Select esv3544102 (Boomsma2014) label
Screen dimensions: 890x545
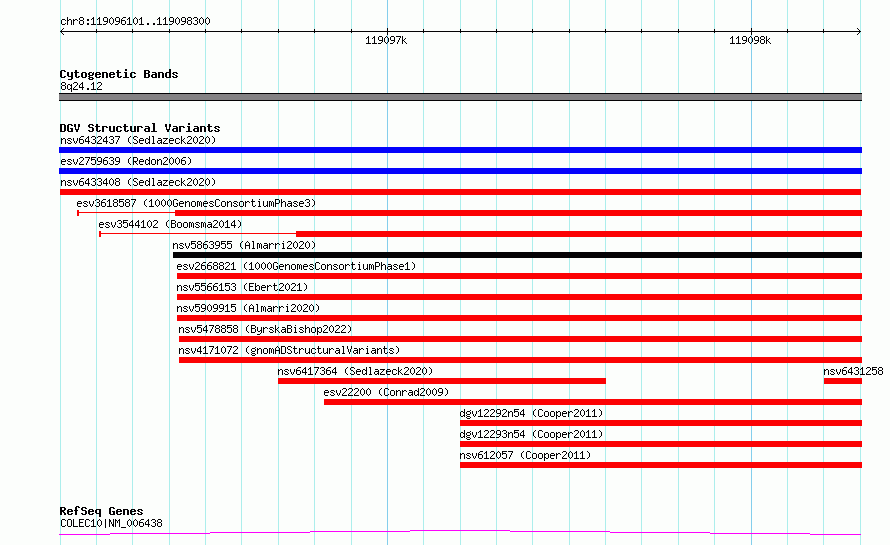(170, 224)
